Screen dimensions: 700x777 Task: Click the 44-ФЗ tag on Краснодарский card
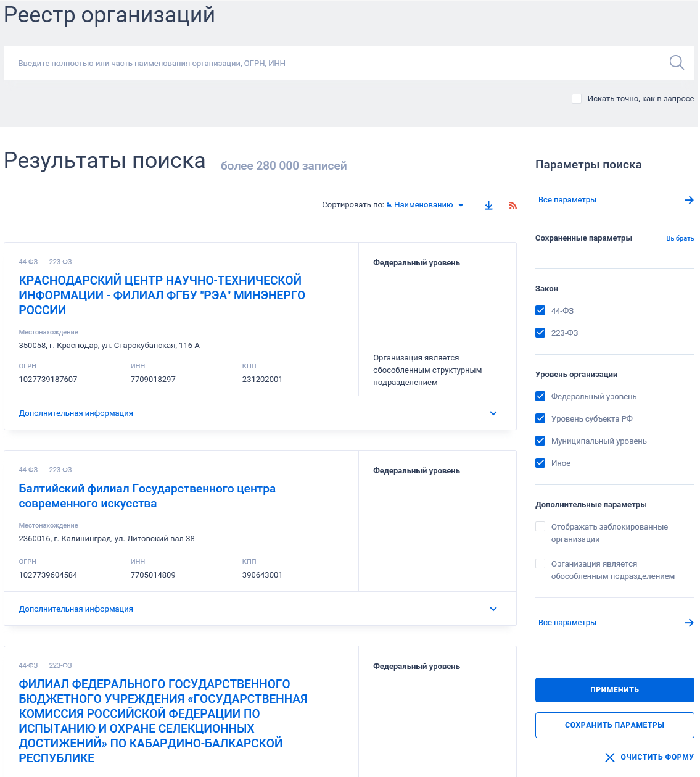click(x=28, y=262)
